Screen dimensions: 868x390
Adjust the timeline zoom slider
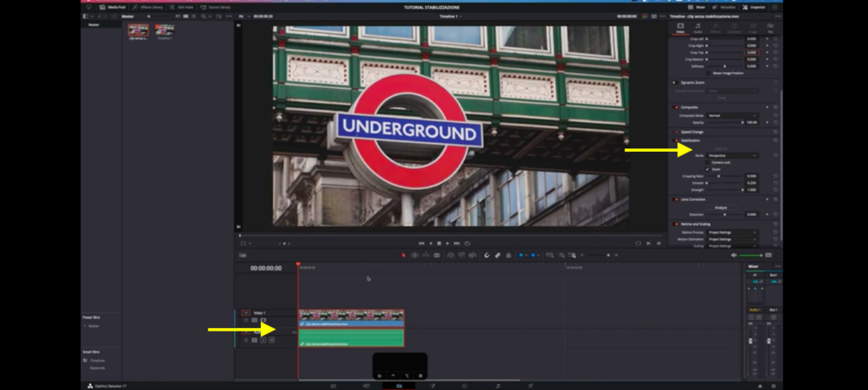click(x=598, y=255)
